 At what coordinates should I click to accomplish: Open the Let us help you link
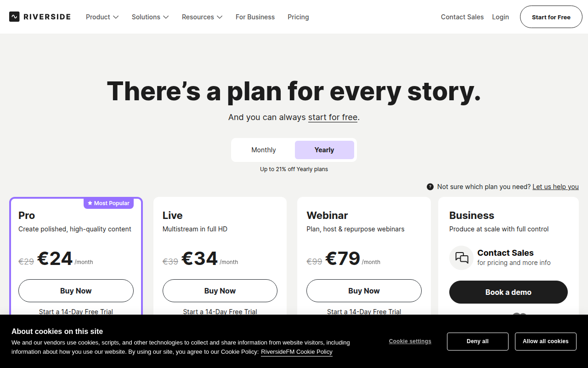click(x=555, y=187)
